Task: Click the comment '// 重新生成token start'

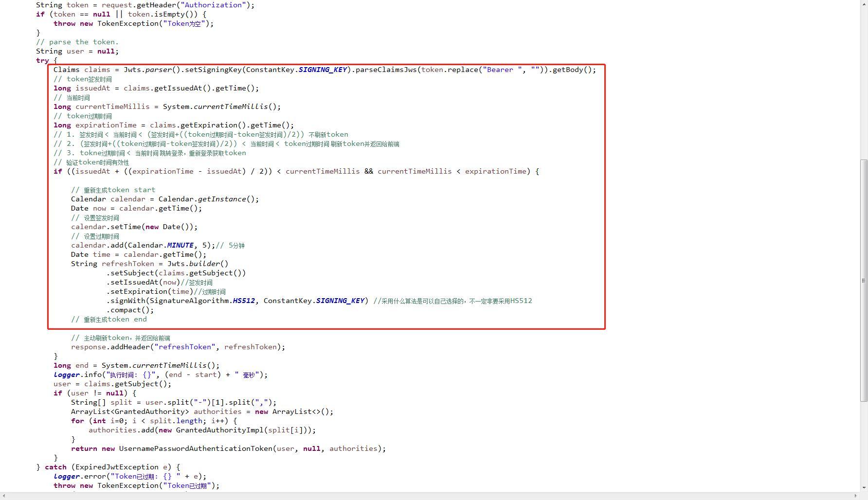Action: (113, 190)
